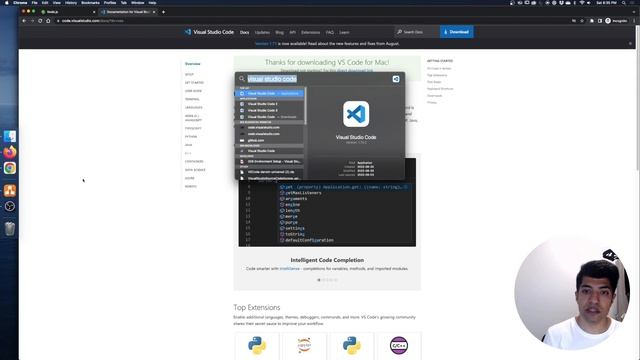Click the IntelliSense link under code completion
The height and width of the screenshot is (360, 640).
(x=289, y=269)
